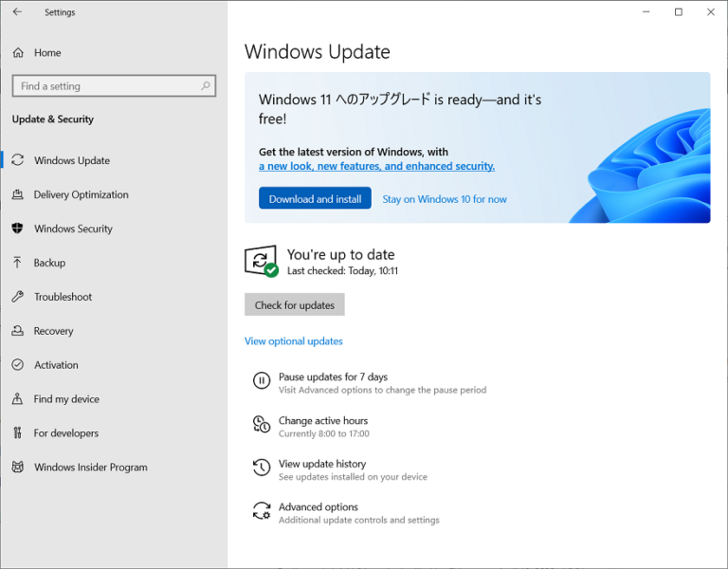Click the 'Update & Security' section heading
Viewport: 728px width, 569px height.
coord(53,119)
